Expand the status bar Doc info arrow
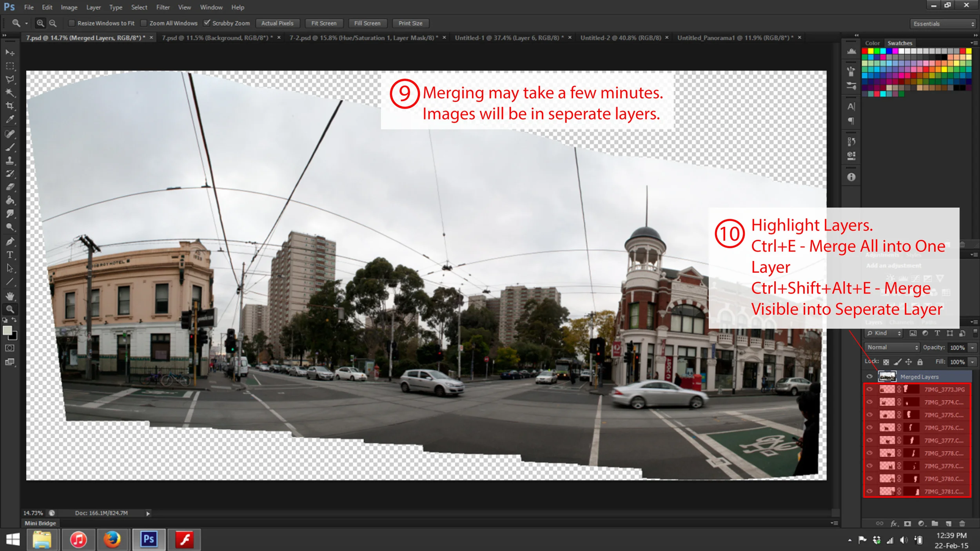Viewport: 980px width, 551px height. (x=148, y=513)
